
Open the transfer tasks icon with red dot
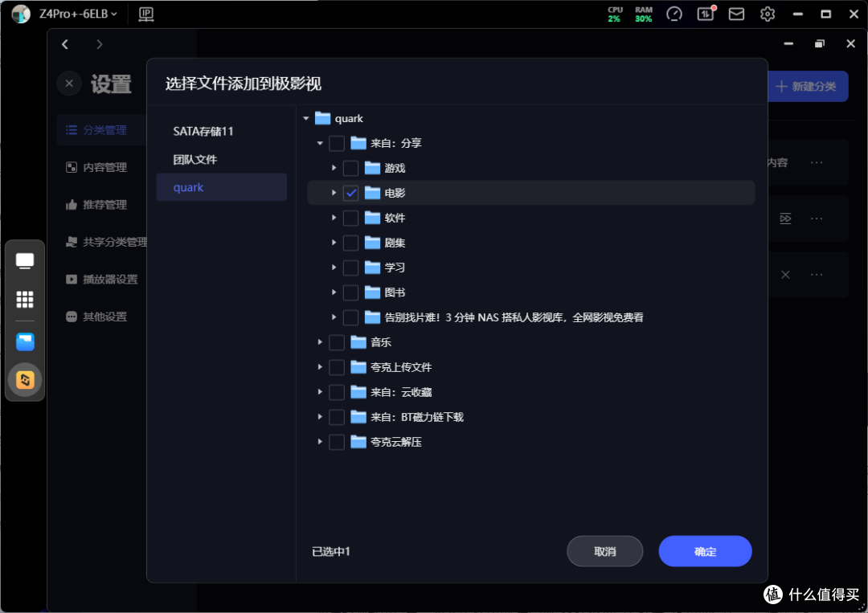tap(706, 14)
